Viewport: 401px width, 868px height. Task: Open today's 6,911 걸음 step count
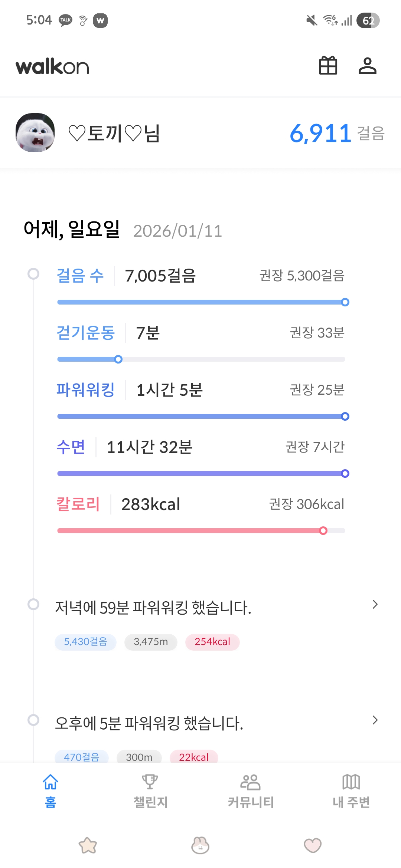336,133
